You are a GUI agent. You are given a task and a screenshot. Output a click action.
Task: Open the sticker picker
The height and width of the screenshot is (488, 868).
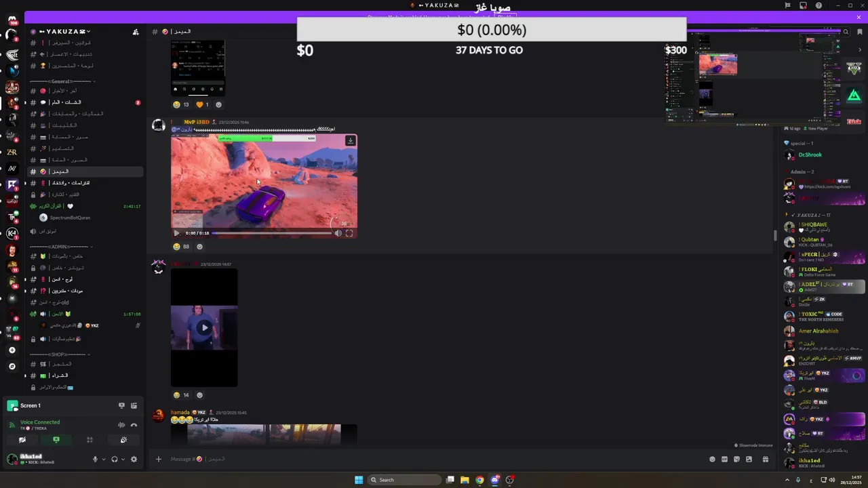[736, 459]
